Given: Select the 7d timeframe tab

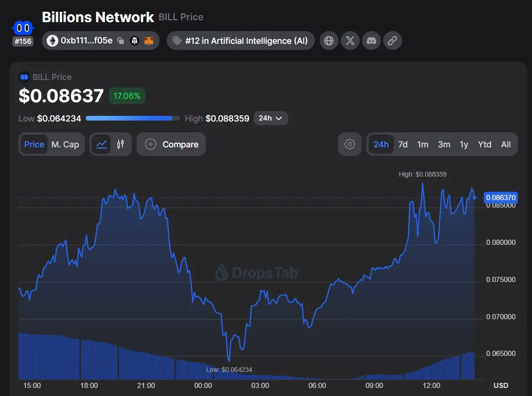Looking at the screenshot, I should [x=403, y=144].
